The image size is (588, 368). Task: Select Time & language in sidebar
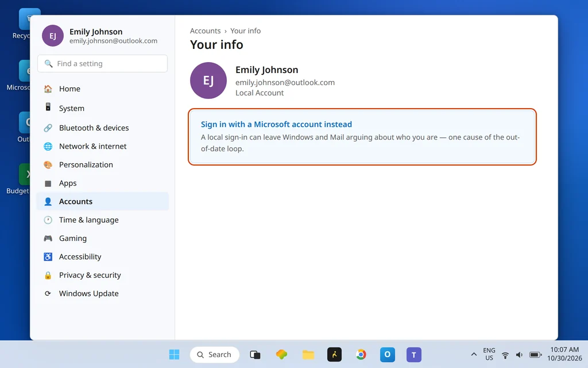click(x=102, y=220)
